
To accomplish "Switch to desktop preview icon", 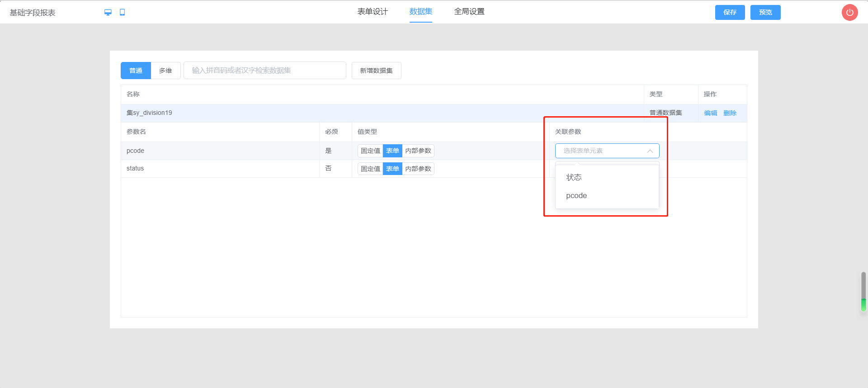I will coord(108,12).
